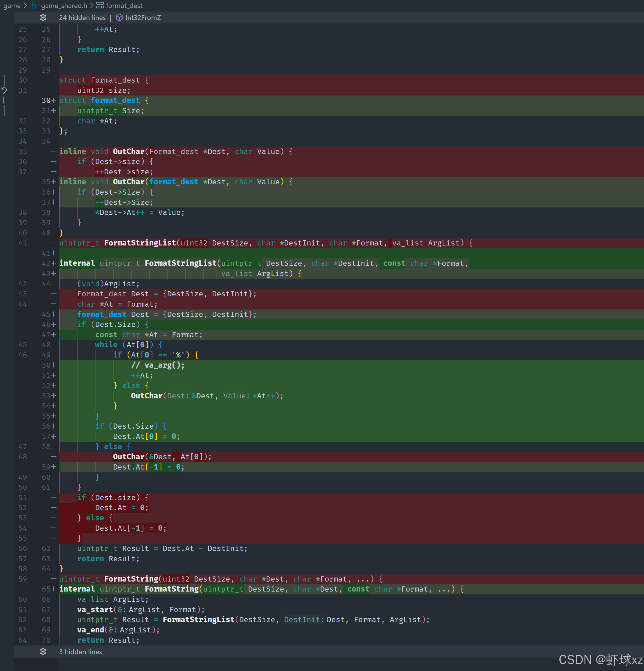Click the line 'char *At;' at line 32
Viewport: 644px width, 671px height.
(x=97, y=121)
